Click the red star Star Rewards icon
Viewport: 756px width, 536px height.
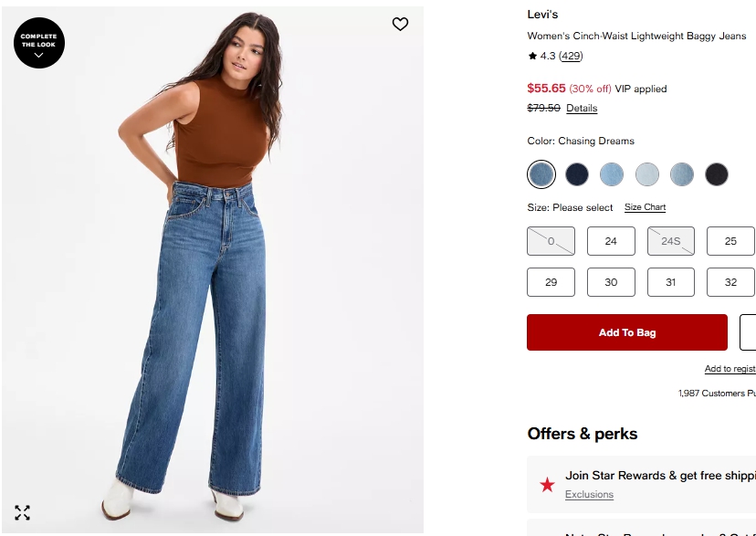[x=547, y=485]
